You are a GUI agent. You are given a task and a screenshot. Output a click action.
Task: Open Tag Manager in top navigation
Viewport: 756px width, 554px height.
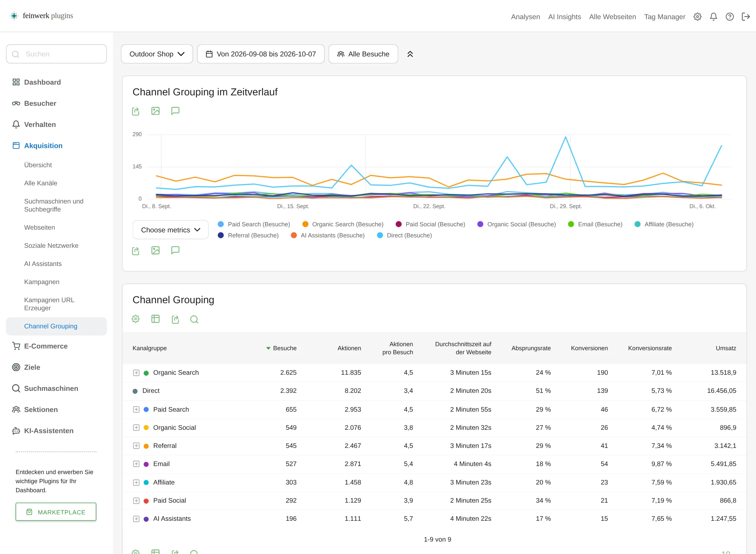click(x=665, y=17)
